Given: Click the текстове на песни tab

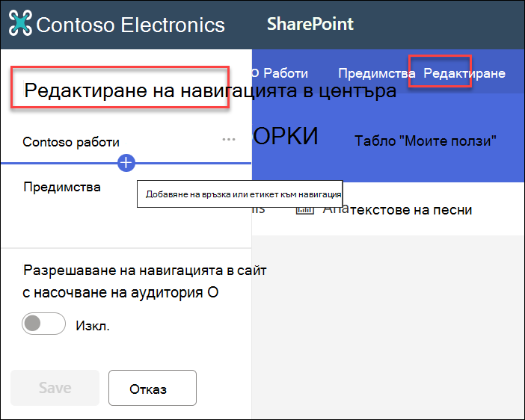Looking at the screenshot, I should [411, 210].
